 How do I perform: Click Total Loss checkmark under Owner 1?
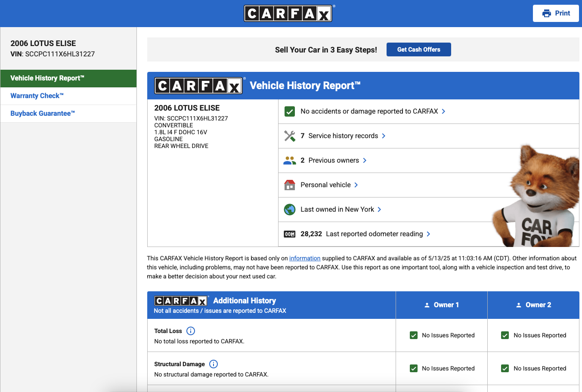[414, 335]
